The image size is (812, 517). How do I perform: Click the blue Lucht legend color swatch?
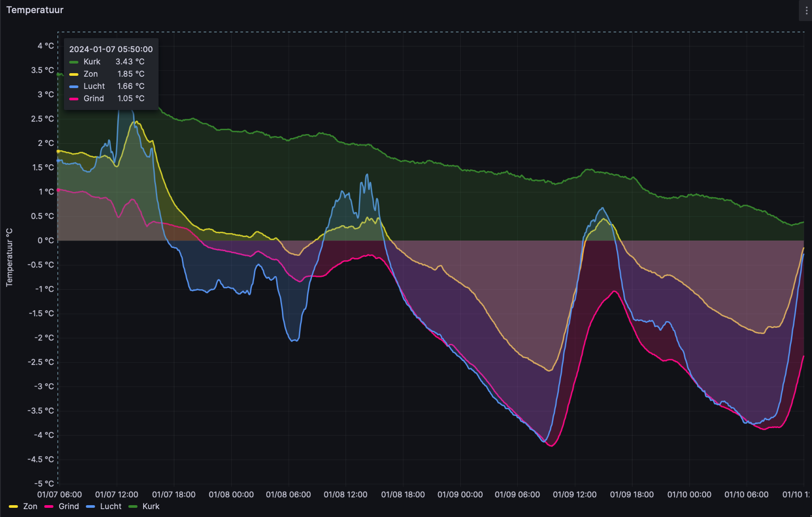click(91, 506)
